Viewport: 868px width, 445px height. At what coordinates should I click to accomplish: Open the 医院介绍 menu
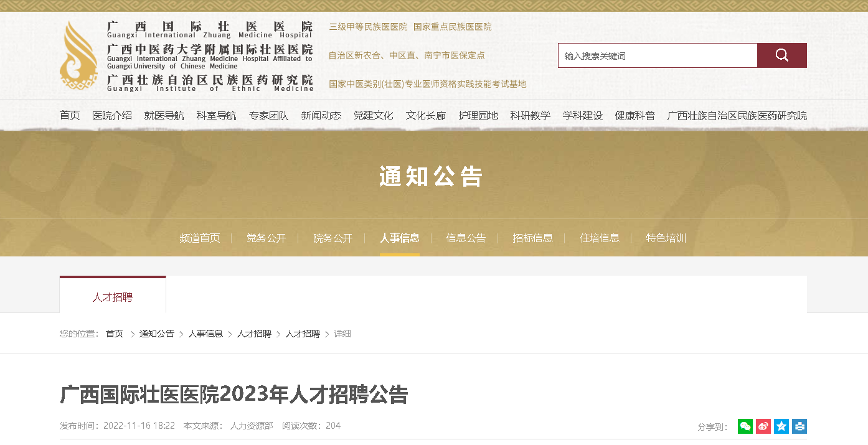[x=112, y=116]
